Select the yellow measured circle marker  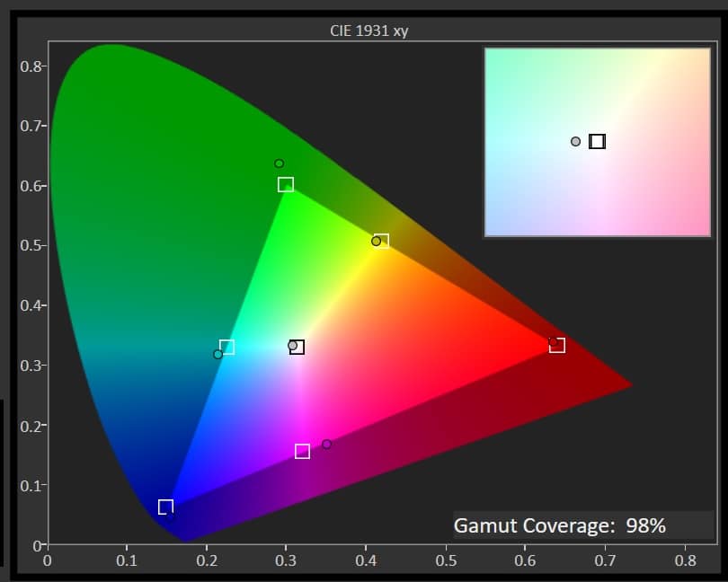pos(376,242)
